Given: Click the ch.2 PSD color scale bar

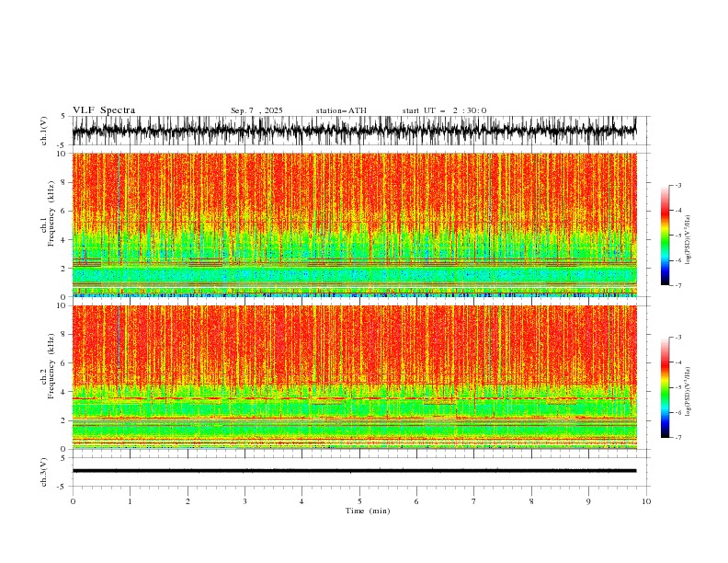Looking at the screenshot, I should click(x=665, y=387).
